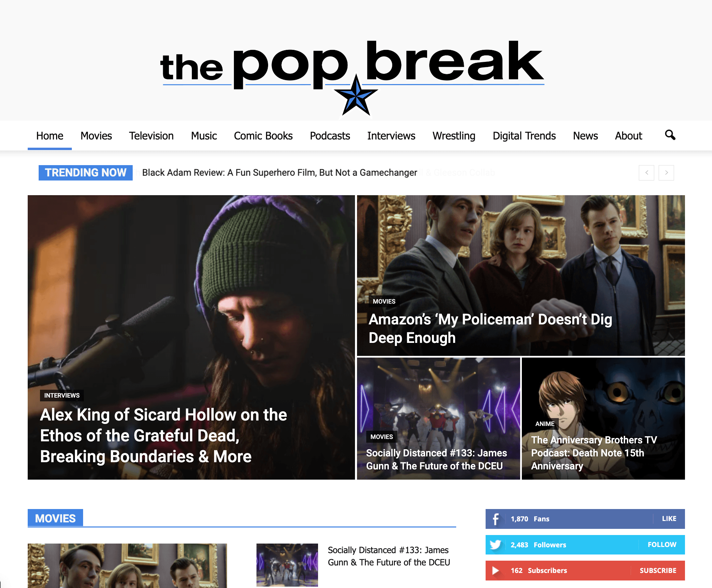
Task: Go to the Wrestling section
Action: tap(454, 136)
